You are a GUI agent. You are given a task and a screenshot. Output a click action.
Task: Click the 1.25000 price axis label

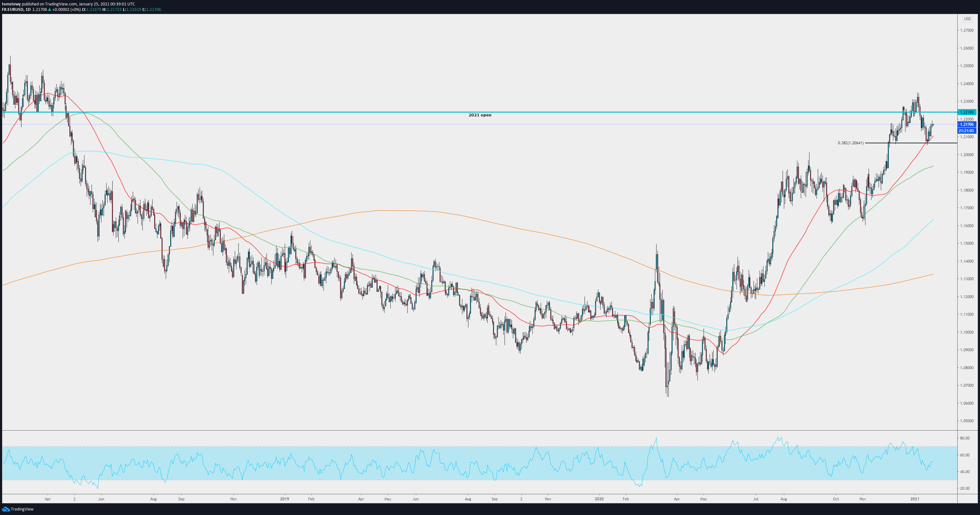pyautogui.click(x=967, y=66)
